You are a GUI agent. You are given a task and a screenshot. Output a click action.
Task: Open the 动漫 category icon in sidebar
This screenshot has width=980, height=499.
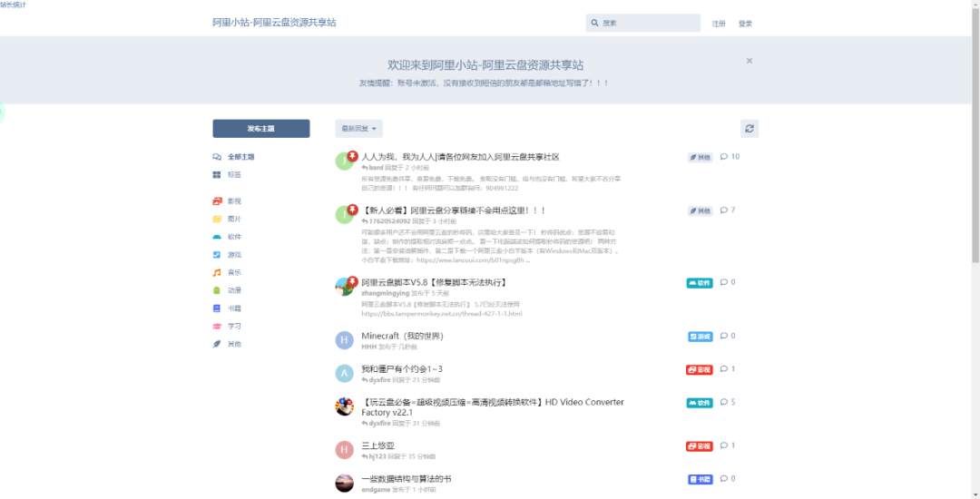point(217,290)
